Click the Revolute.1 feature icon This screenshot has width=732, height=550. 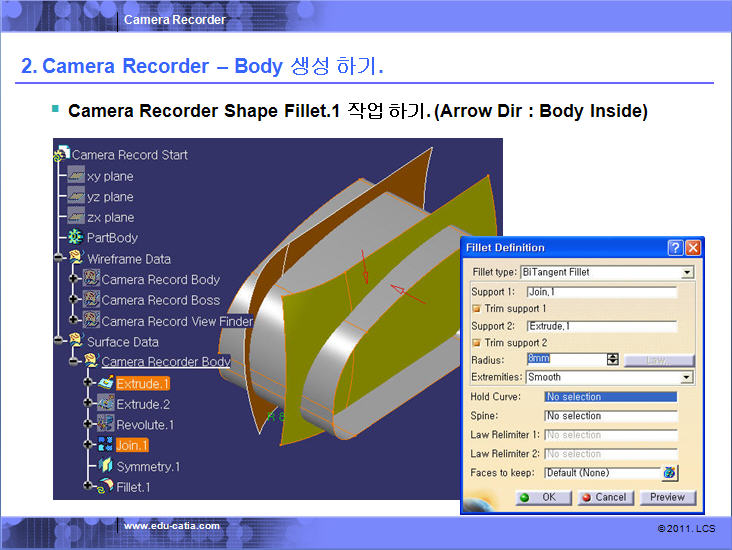105,425
